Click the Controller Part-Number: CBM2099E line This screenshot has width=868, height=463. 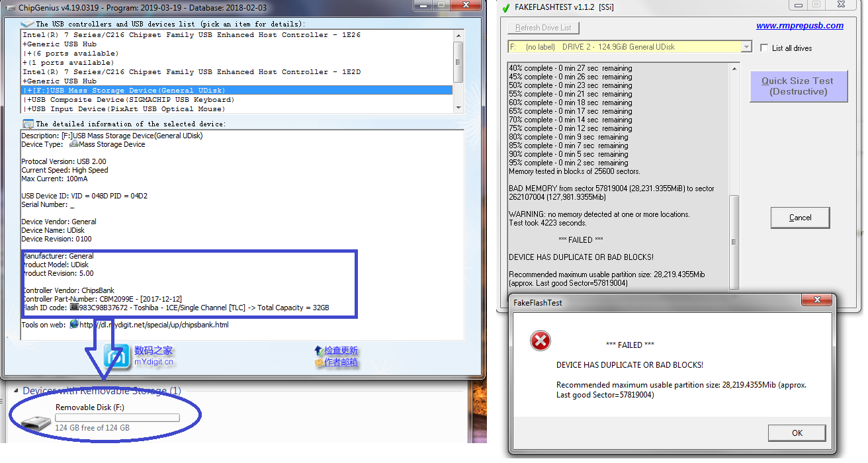tap(101, 299)
